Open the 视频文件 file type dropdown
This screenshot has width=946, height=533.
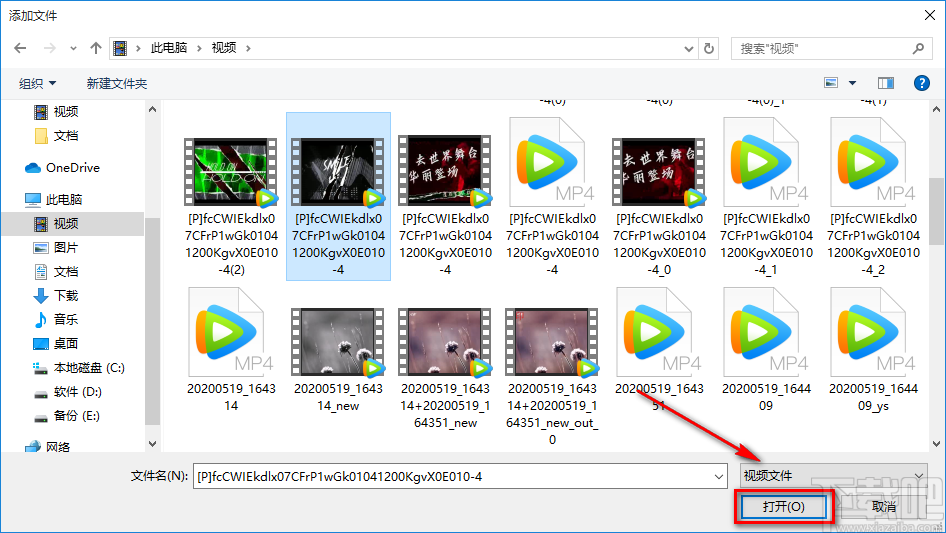coord(834,476)
